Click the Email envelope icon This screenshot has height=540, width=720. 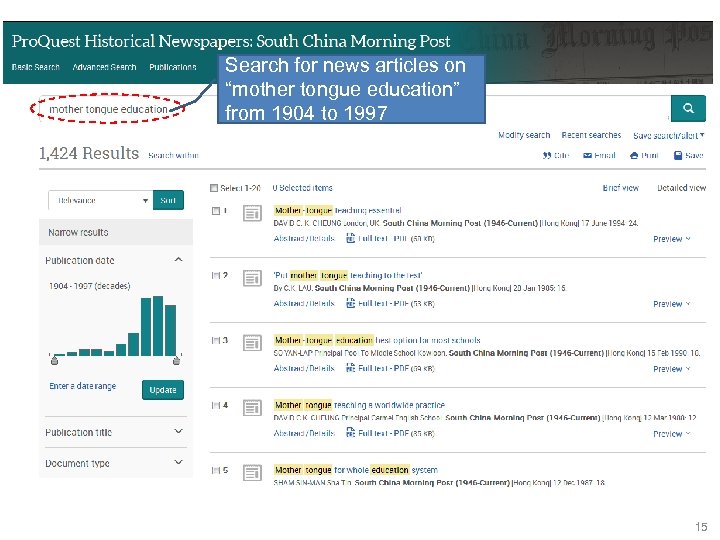pyautogui.click(x=587, y=156)
